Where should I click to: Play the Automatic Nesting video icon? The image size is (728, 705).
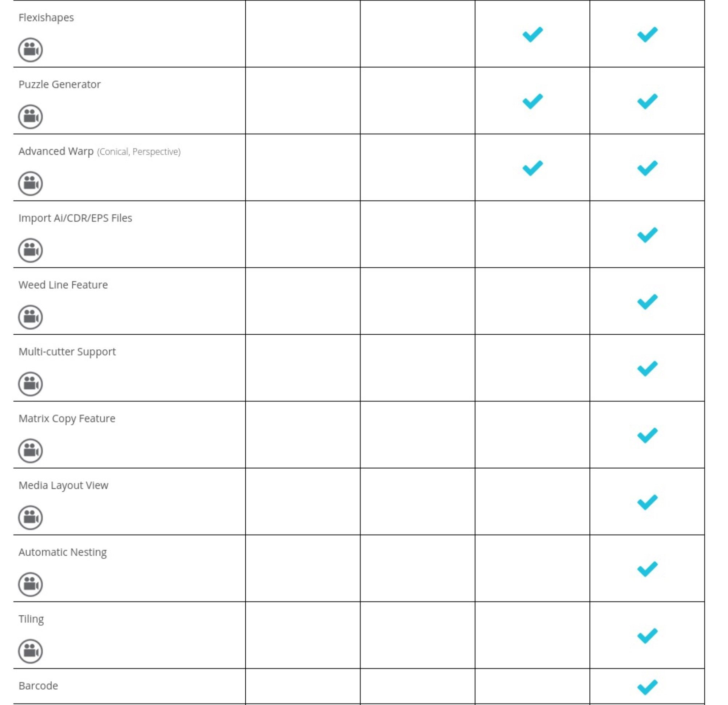[31, 584]
